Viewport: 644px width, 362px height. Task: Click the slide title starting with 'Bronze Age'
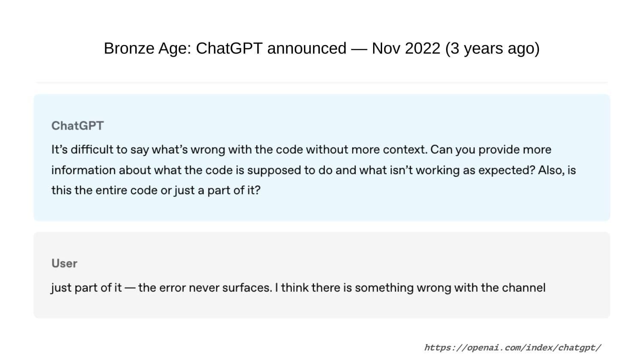pos(322,48)
